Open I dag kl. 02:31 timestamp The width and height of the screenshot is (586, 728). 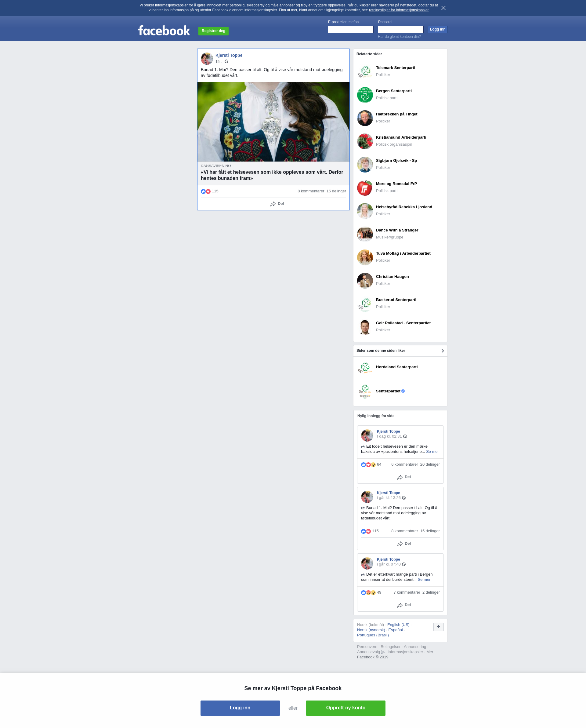389,436
